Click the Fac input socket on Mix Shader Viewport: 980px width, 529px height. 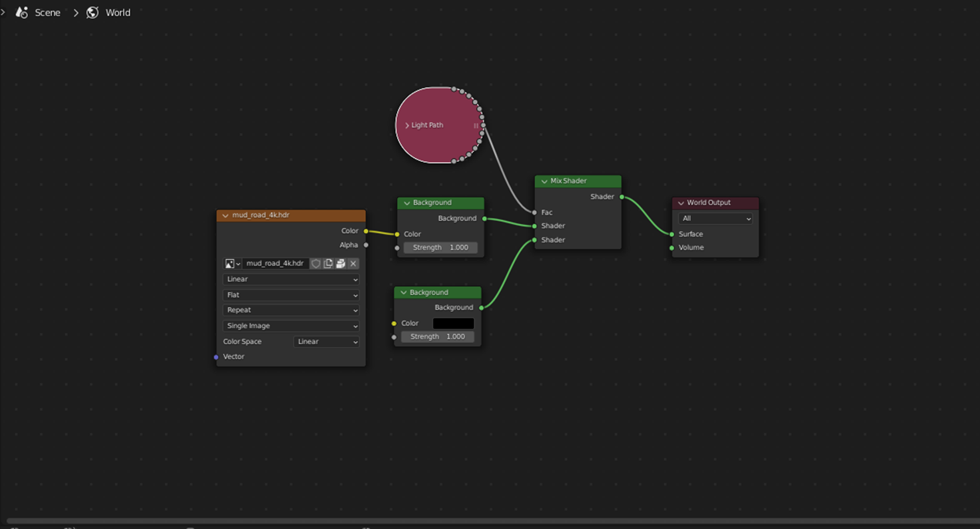tap(534, 213)
